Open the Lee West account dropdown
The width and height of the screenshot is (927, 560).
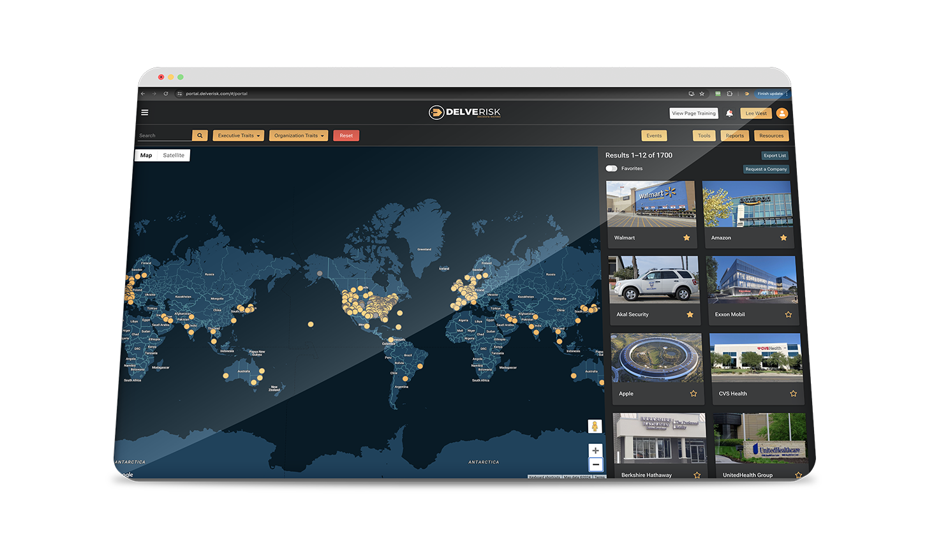coord(755,113)
